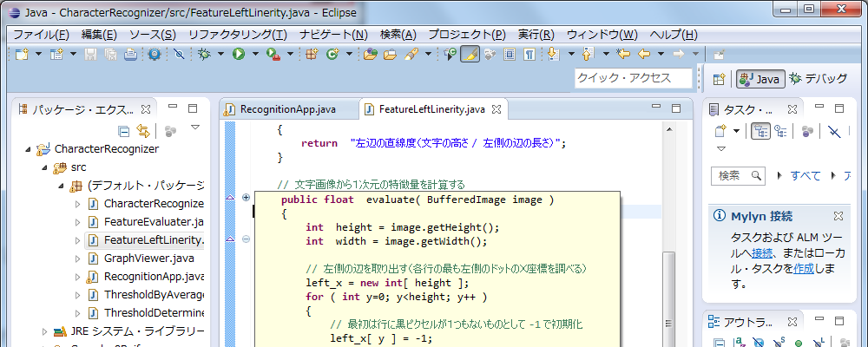The height and width of the screenshot is (347, 868).
Task: Click the task list 検索 field
Action: [x=738, y=176]
